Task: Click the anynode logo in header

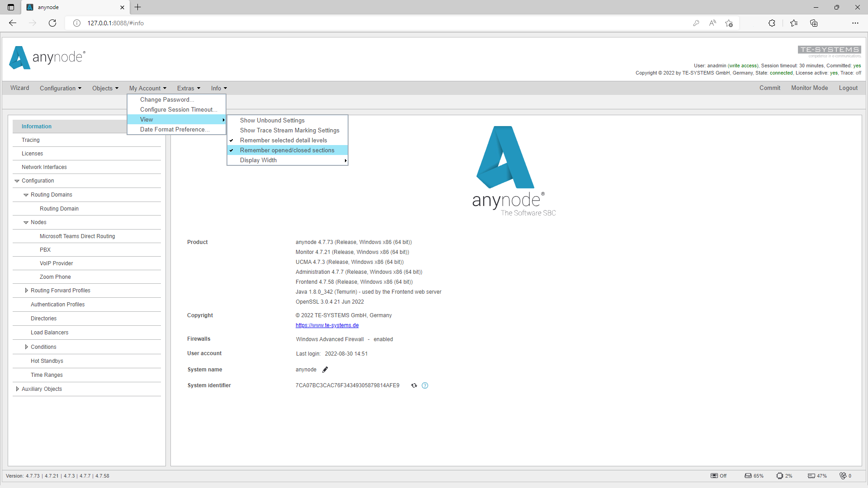Action: (x=47, y=58)
